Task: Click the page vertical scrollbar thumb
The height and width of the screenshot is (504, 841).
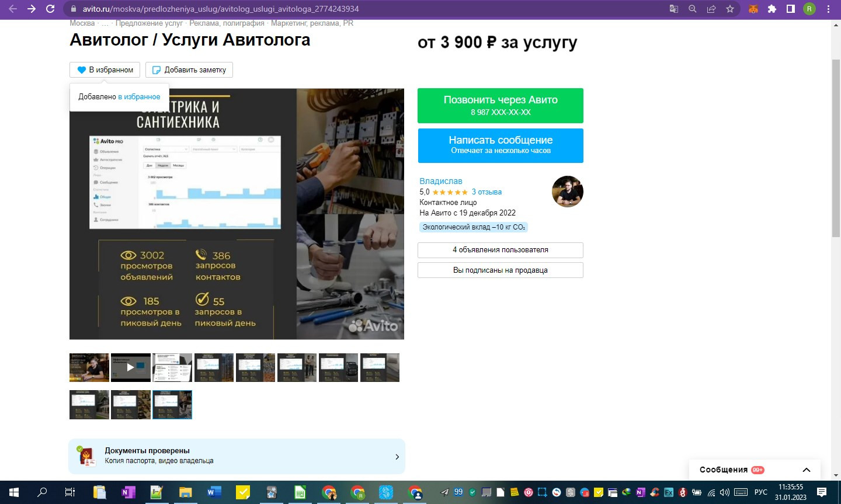Action: click(836, 148)
